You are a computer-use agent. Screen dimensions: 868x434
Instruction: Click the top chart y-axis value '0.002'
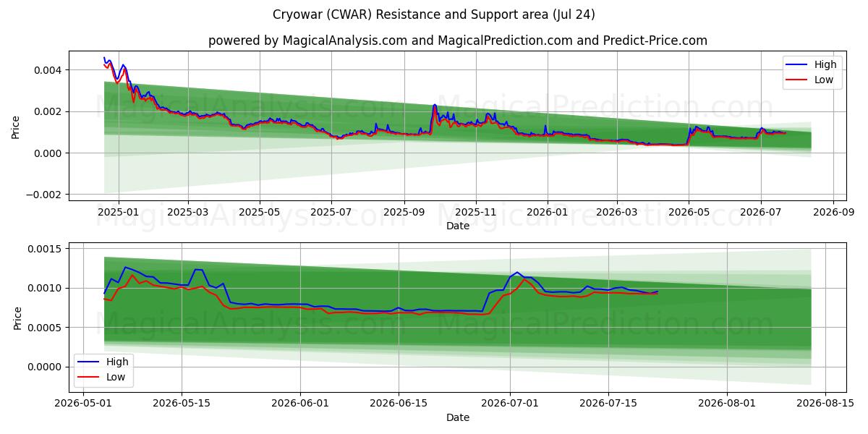(49, 111)
